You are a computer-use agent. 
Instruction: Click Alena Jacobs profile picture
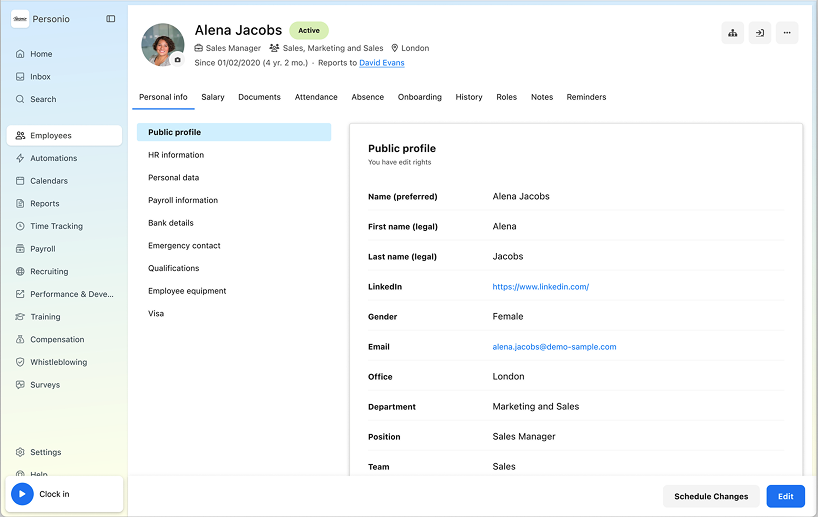pyautogui.click(x=162, y=44)
